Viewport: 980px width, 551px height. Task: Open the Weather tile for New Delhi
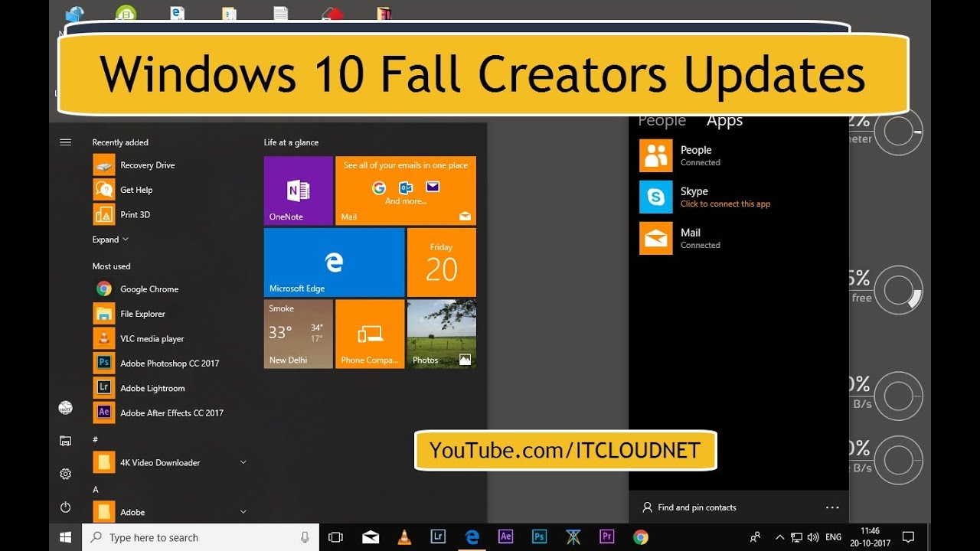299,334
